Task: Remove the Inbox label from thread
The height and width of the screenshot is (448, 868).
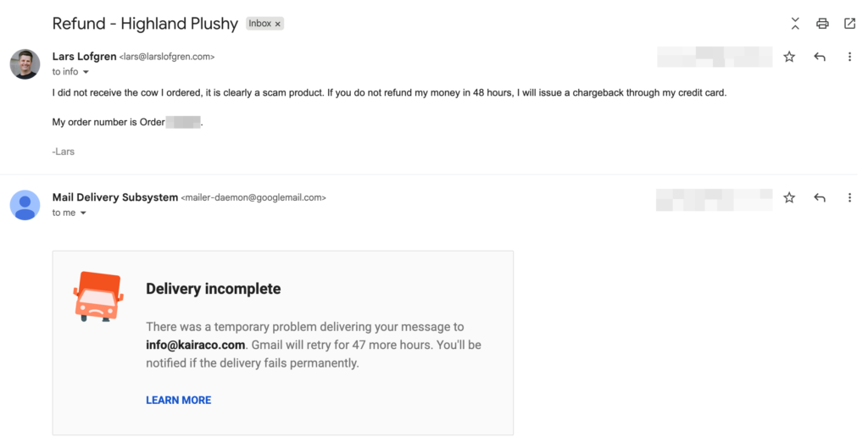Action: [278, 24]
